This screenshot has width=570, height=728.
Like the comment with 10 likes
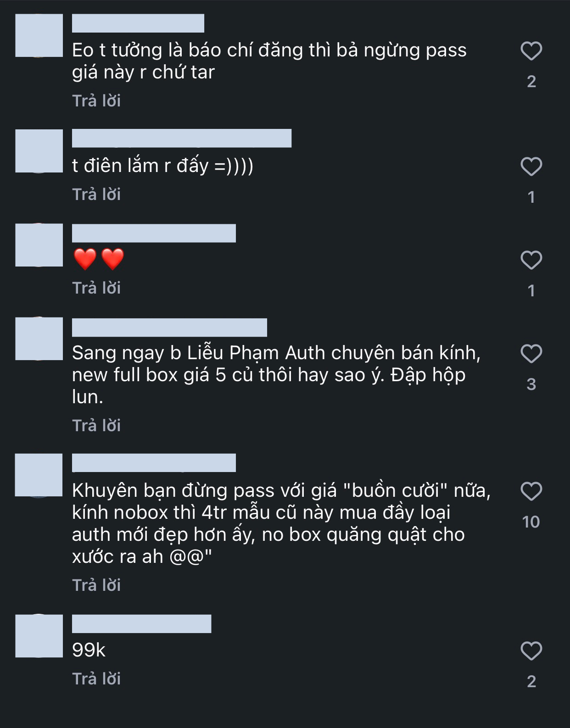pyautogui.click(x=532, y=492)
